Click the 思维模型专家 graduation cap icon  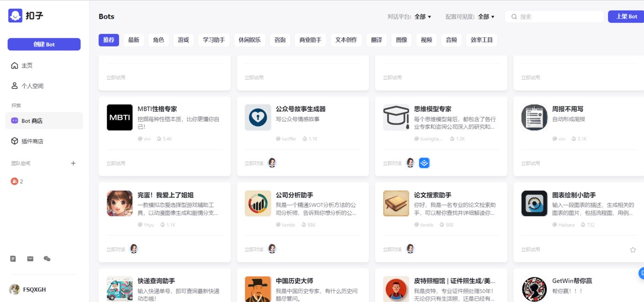(396, 117)
